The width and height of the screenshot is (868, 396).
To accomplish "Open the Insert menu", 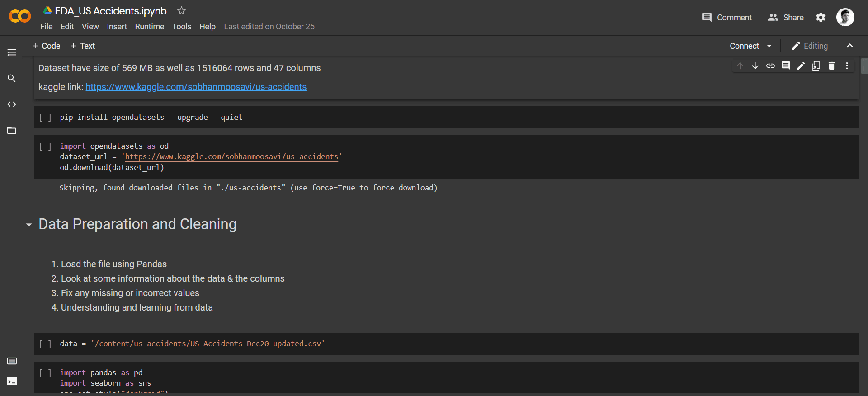I will click(117, 27).
